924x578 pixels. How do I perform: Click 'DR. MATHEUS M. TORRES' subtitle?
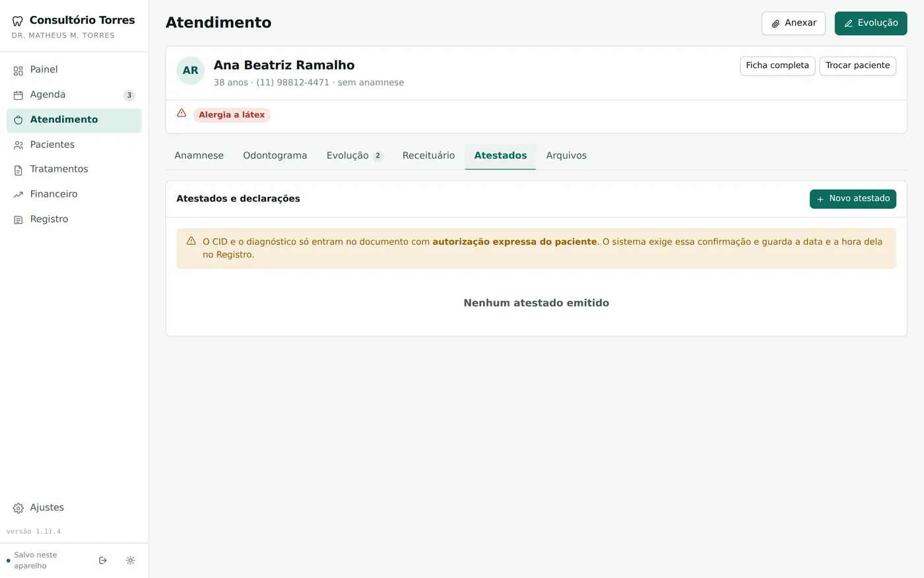coord(63,36)
